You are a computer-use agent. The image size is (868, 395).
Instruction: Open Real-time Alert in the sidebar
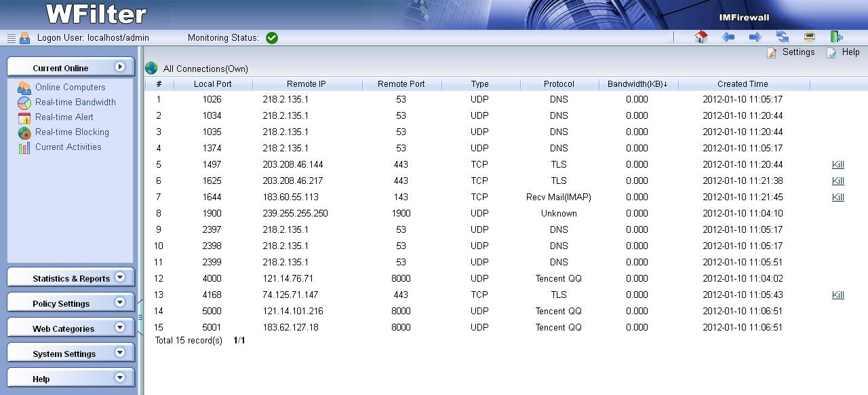(64, 117)
